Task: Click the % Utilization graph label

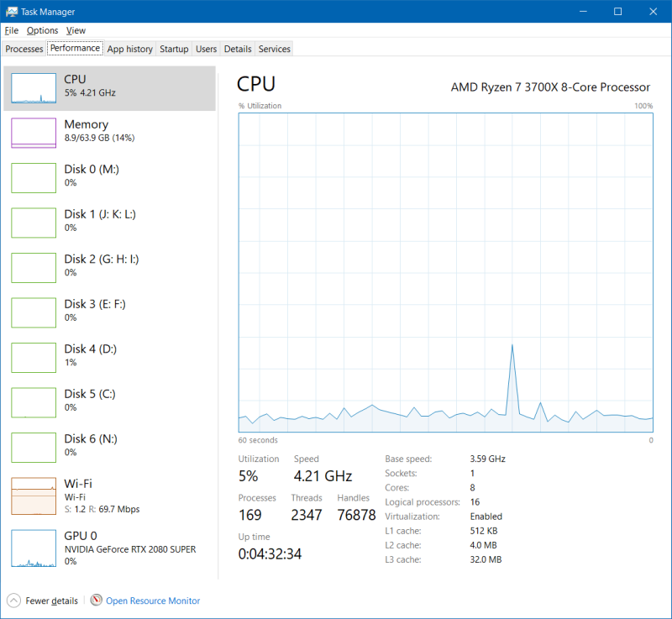Action: [260, 106]
